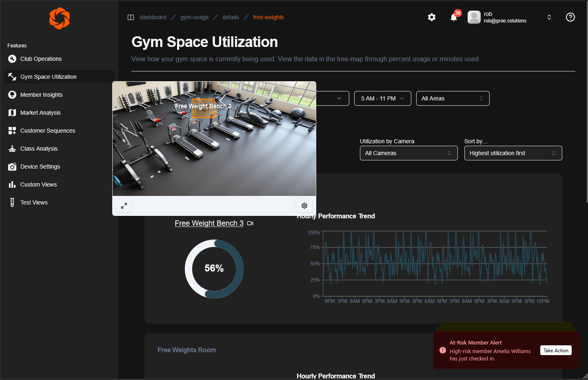Open camera preview settings gear
588x380 pixels.
[x=304, y=206]
